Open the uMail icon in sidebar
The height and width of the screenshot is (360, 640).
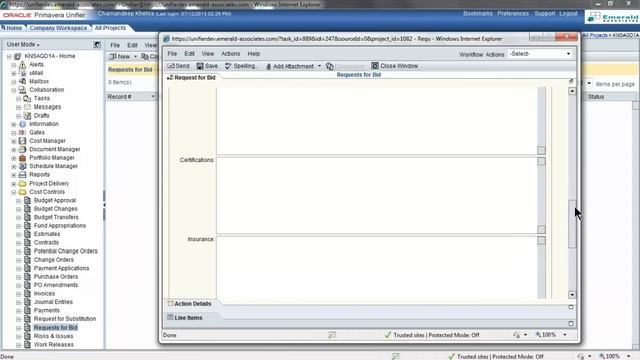pyautogui.click(x=22, y=73)
